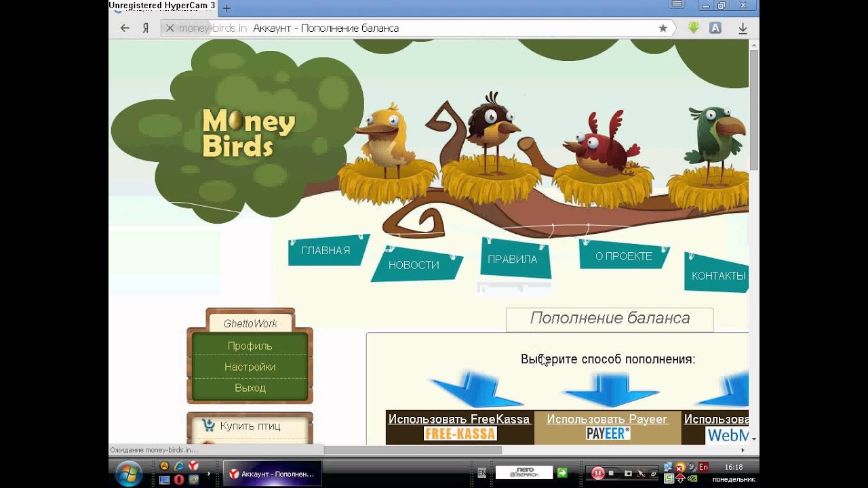Bookmark this page with the star icon
Image resolution: width=868 pixels, height=488 pixels.
[663, 28]
